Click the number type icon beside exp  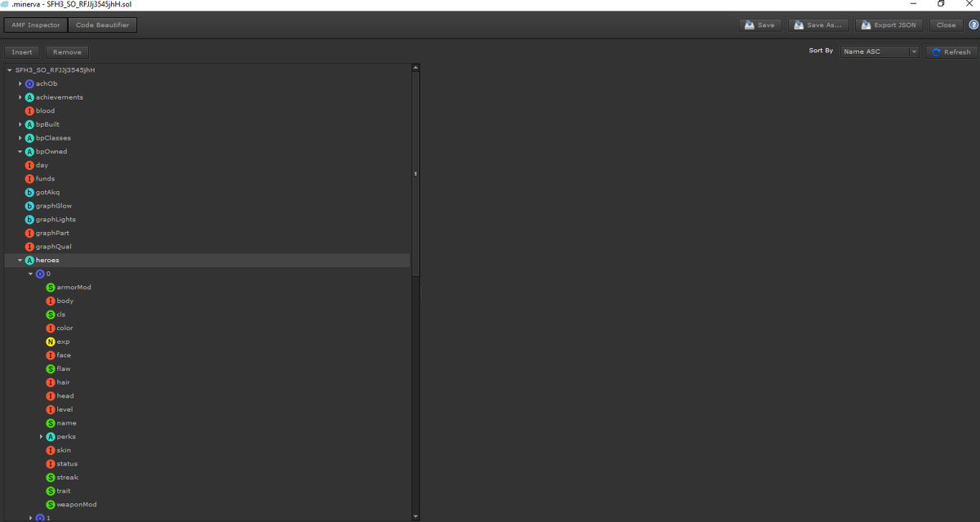tap(51, 341)
